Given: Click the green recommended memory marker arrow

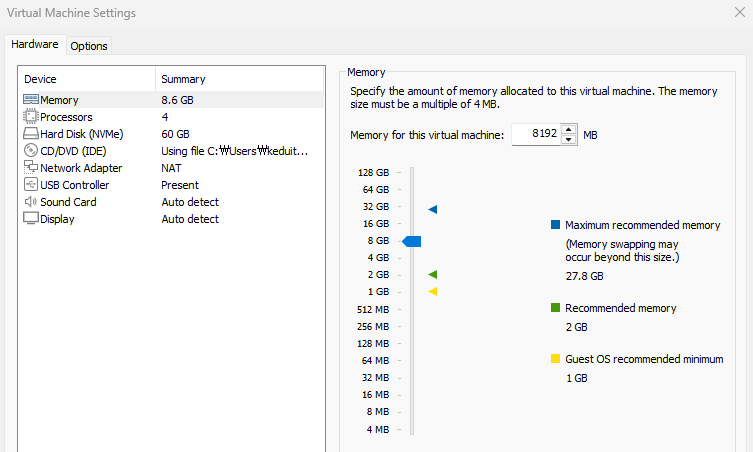Looking at the screenshot, I should [433, 275].
